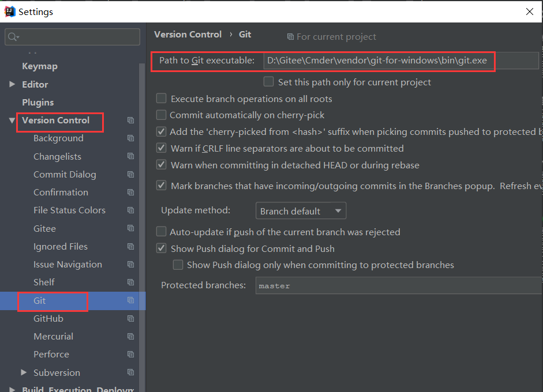Image resolution: width=543 pixels, height=392 pixels.
Task: Click the project-level icon beside File Status Colors
Action: (130, 210)
